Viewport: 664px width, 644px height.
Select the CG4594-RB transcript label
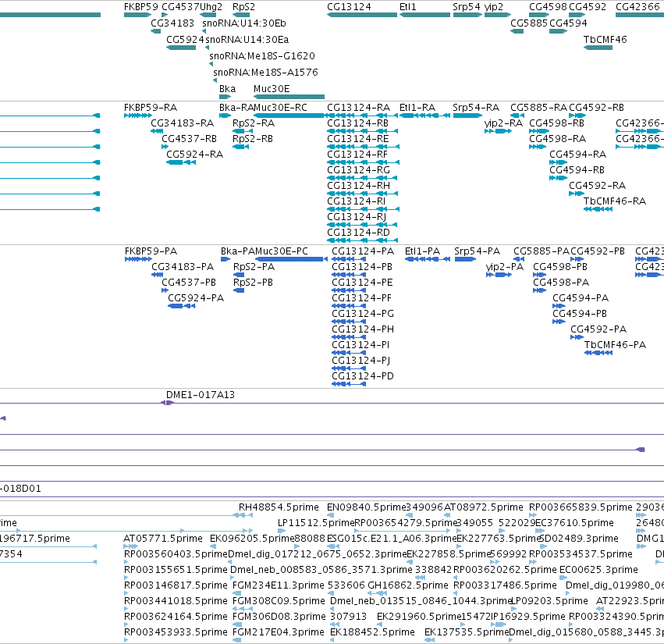click(577, 170)
